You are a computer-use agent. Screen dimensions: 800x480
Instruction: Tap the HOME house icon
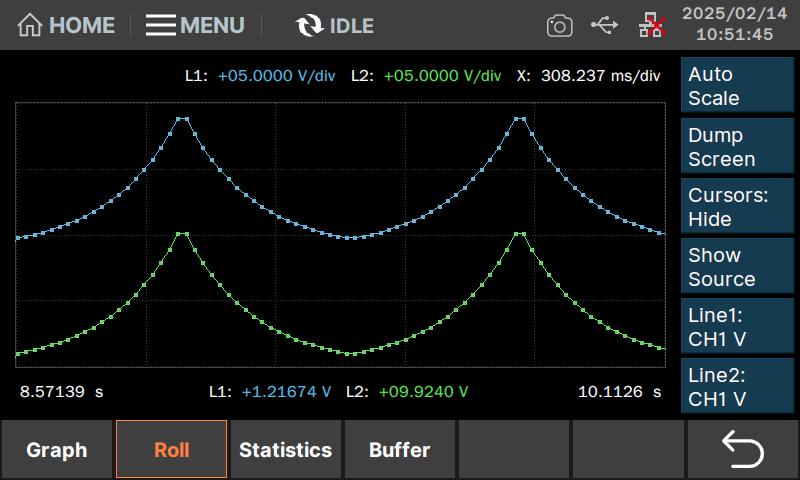[x=31, y=25]
